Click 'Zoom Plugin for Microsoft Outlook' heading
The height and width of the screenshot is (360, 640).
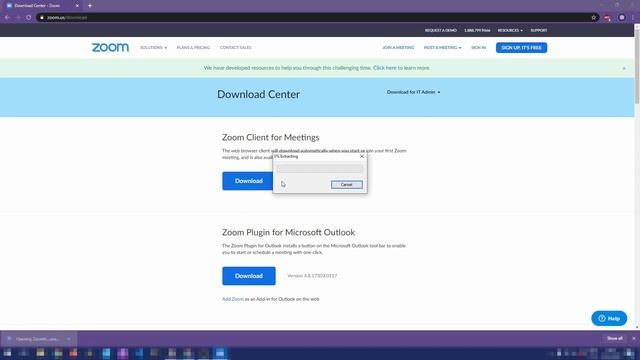point(288,233)
